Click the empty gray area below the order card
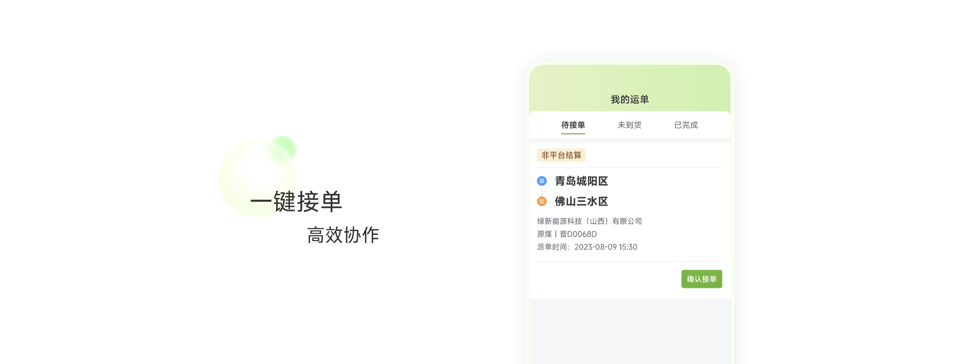This screenshot has height=364, width=980. click(629, 331)
